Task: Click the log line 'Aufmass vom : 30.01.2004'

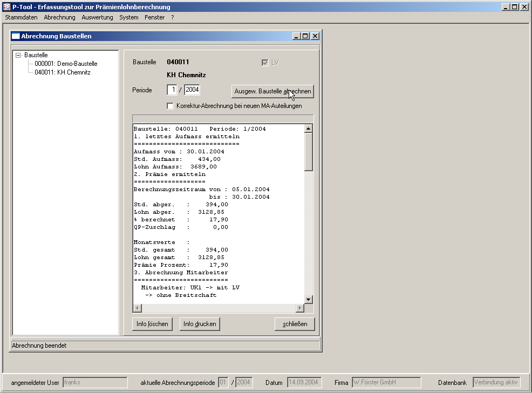Action: click(x=179, y=152)
